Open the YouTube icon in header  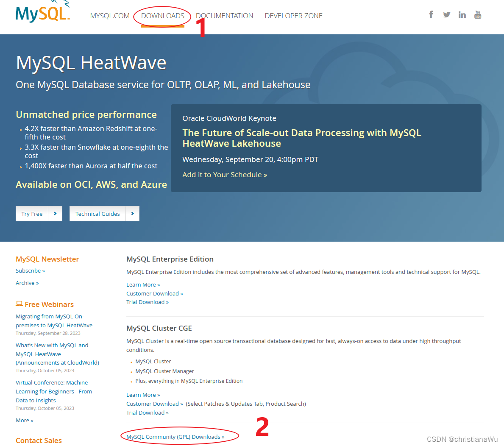coord(478,14)
